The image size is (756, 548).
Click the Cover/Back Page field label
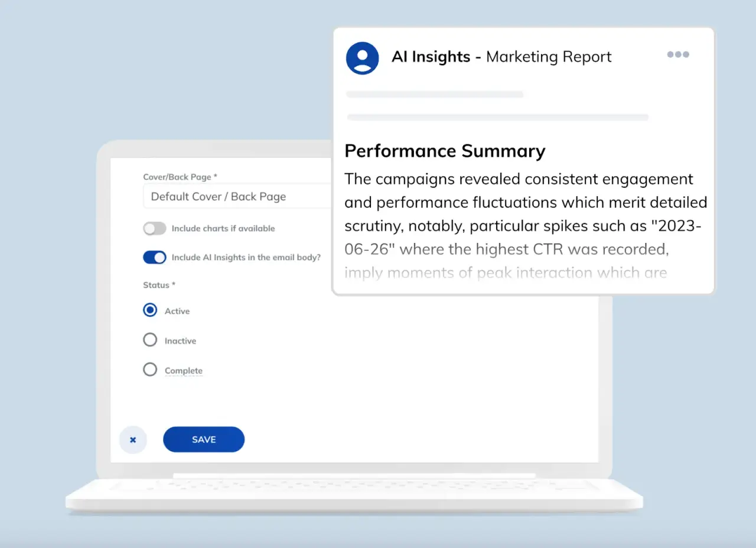180,177
